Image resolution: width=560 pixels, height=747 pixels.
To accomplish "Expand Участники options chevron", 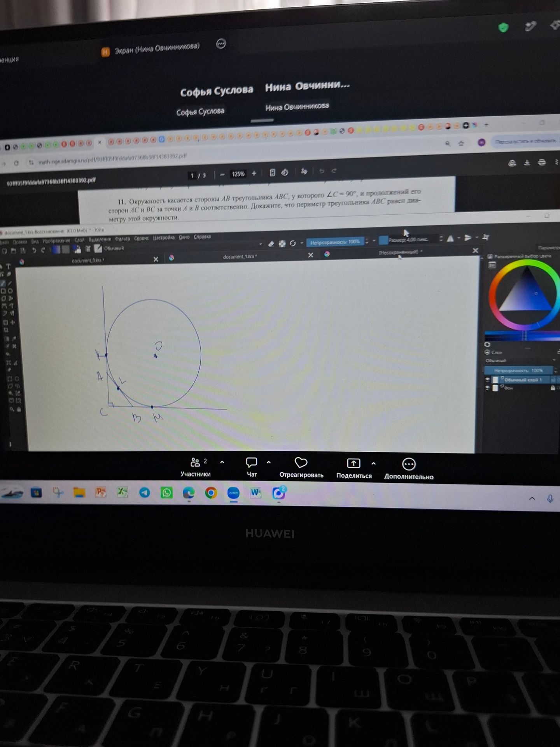I will (222, 462).
